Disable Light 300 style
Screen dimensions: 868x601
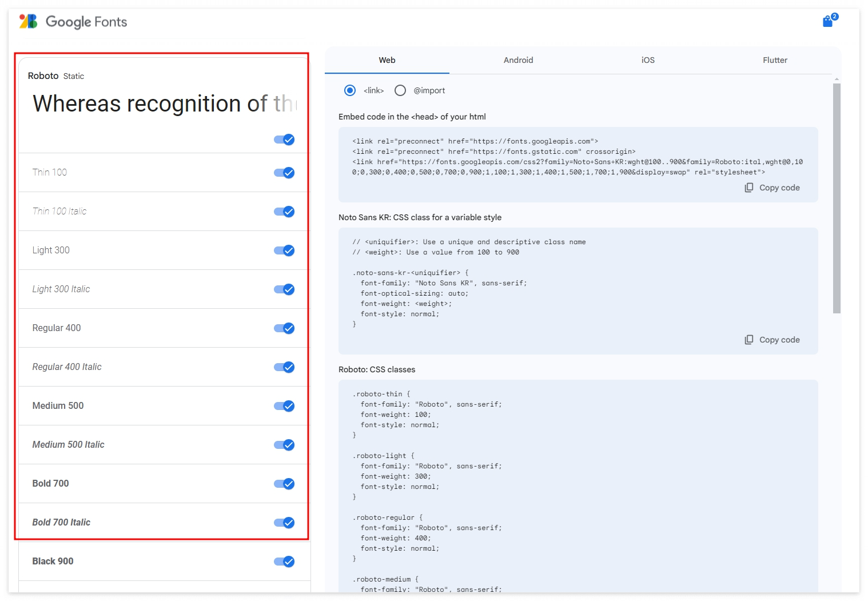tap(284, 250)
